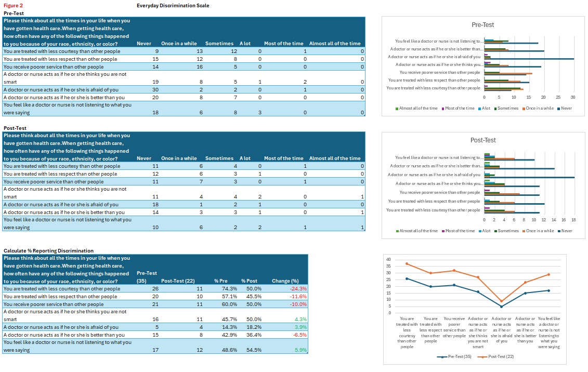Select 'Calculate % Reporting Discrimination' label
588x372 pixels.
(49, 251)
